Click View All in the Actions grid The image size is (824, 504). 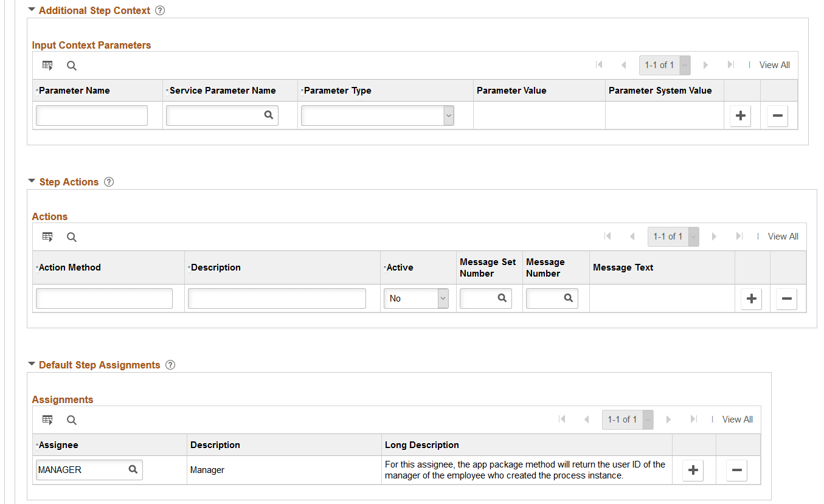[x=783, y=236]
